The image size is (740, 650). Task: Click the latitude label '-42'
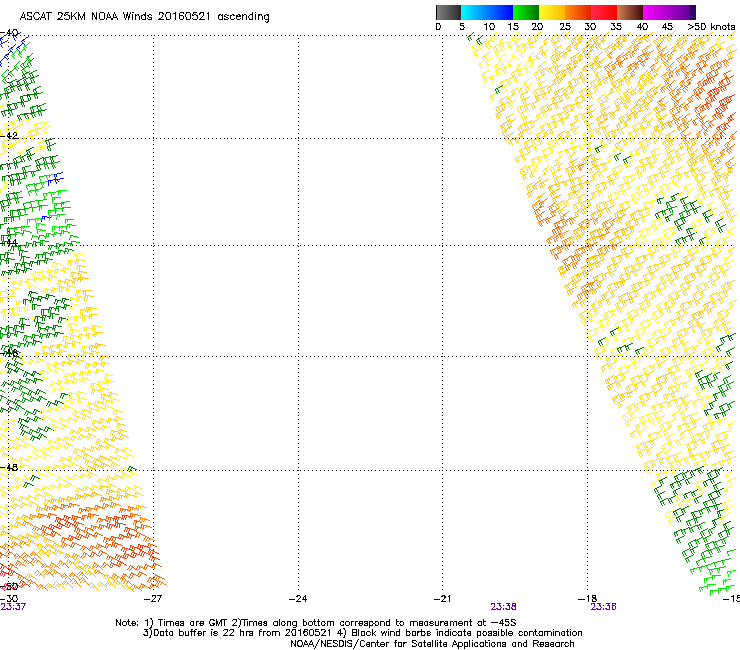click(9, 135)
